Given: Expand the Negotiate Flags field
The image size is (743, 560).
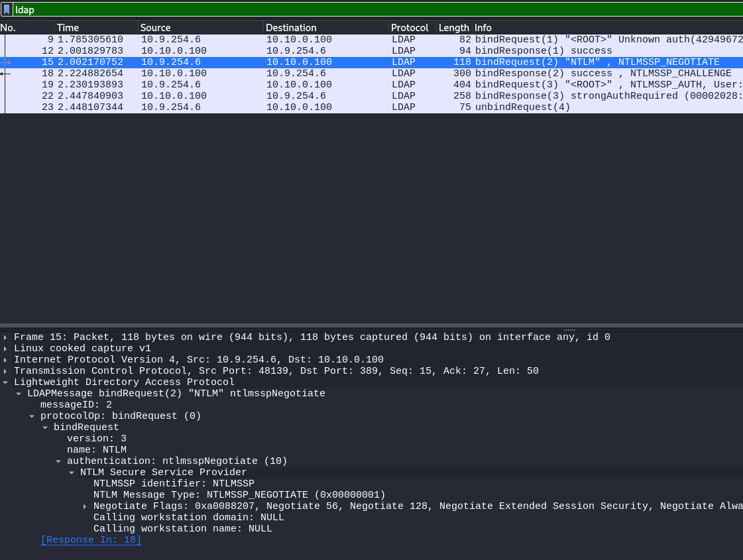Looking at the screenshot, I should [x=85, y=506].
